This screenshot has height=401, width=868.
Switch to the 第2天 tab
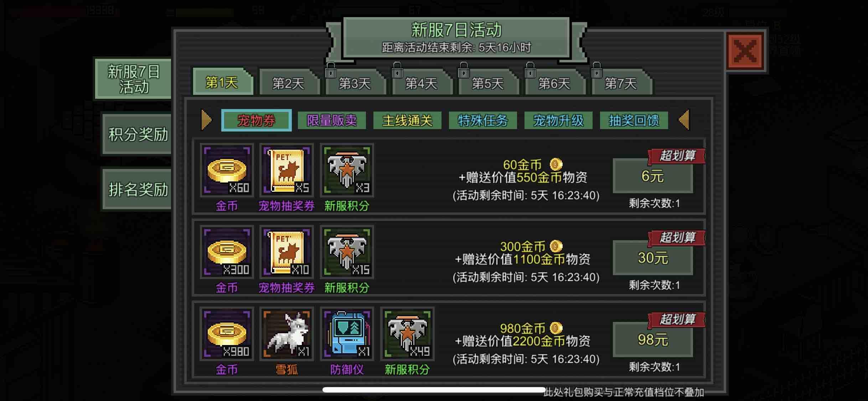tap(289, 83)
